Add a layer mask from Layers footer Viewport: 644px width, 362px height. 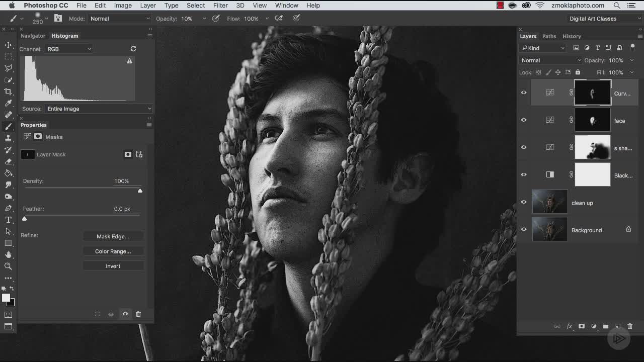(x=582, y=326)
